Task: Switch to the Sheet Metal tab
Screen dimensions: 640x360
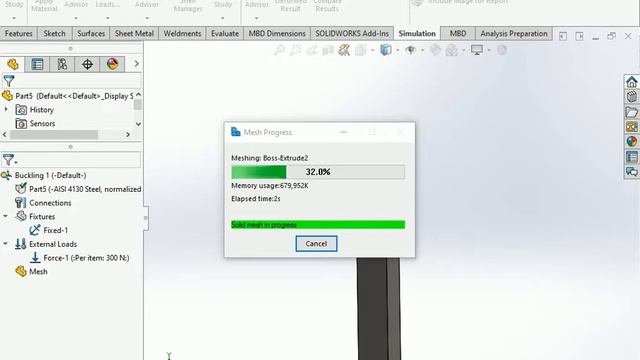Action: coord(134,33)
